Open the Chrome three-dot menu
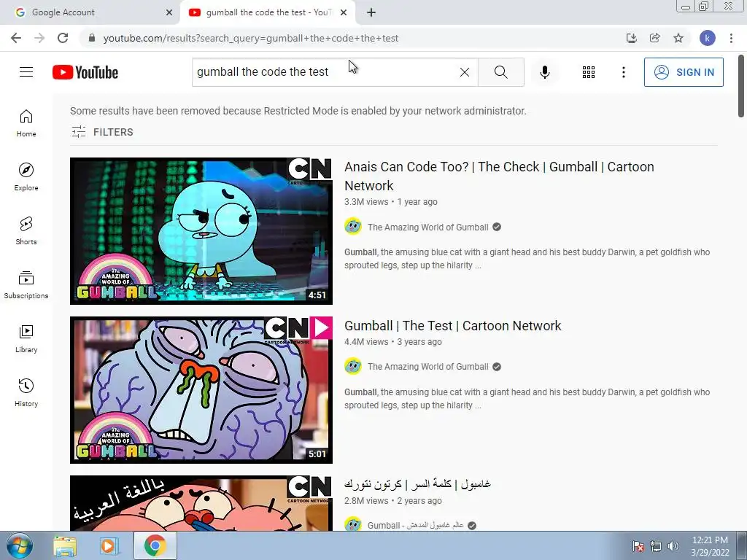This screenshot has height=560, width=747. [731, 38]
